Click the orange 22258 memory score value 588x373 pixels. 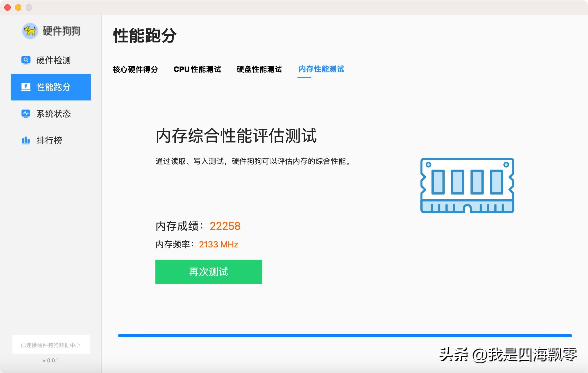(x=225, y=226)
